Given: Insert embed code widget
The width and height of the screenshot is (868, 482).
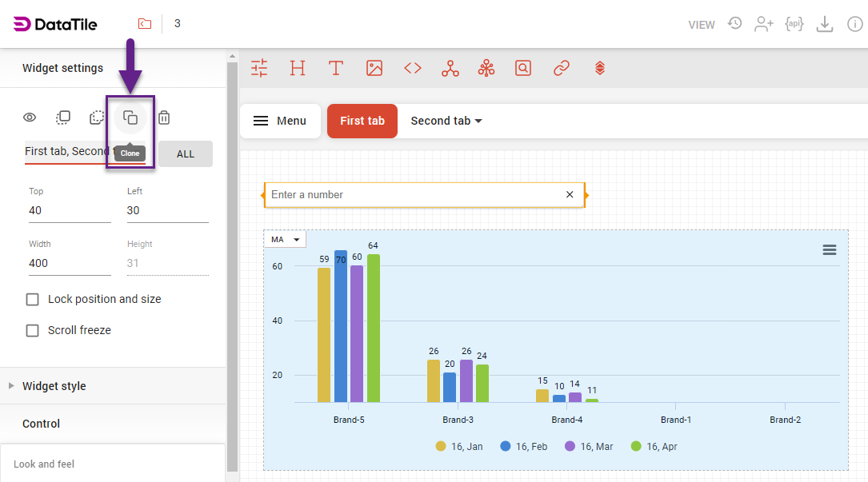Looking at the screenshot, I should [x=413, y=68].
